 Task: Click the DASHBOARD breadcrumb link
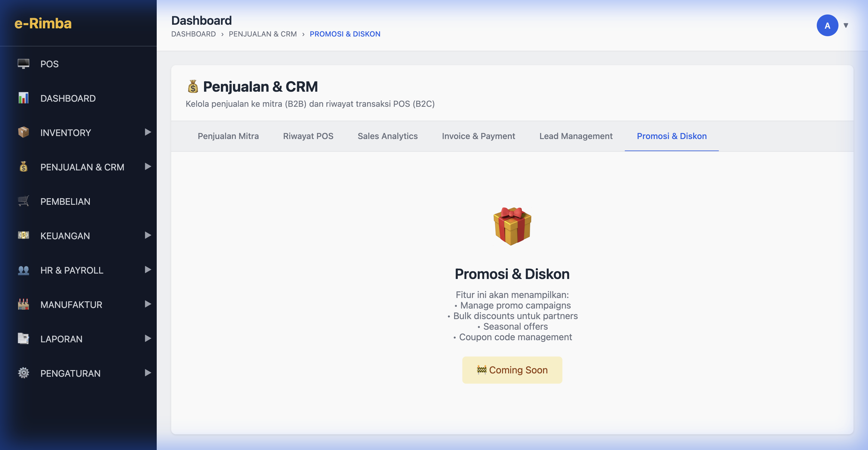[x=193, y=34]
